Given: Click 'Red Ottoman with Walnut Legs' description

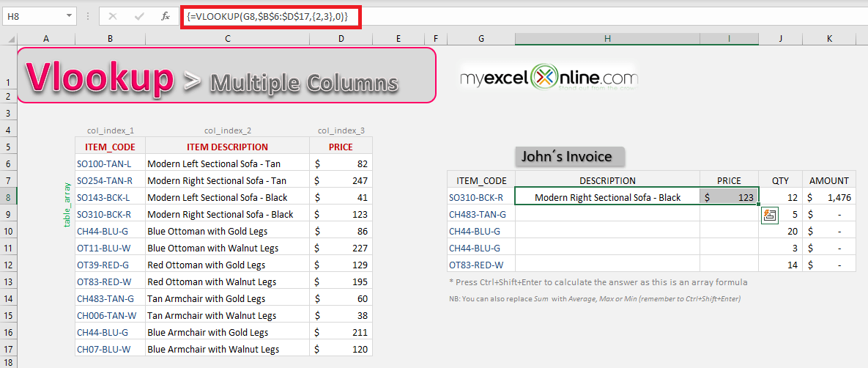Looking at the screenshot, I should pyautogui.click(x=227, y=281).
